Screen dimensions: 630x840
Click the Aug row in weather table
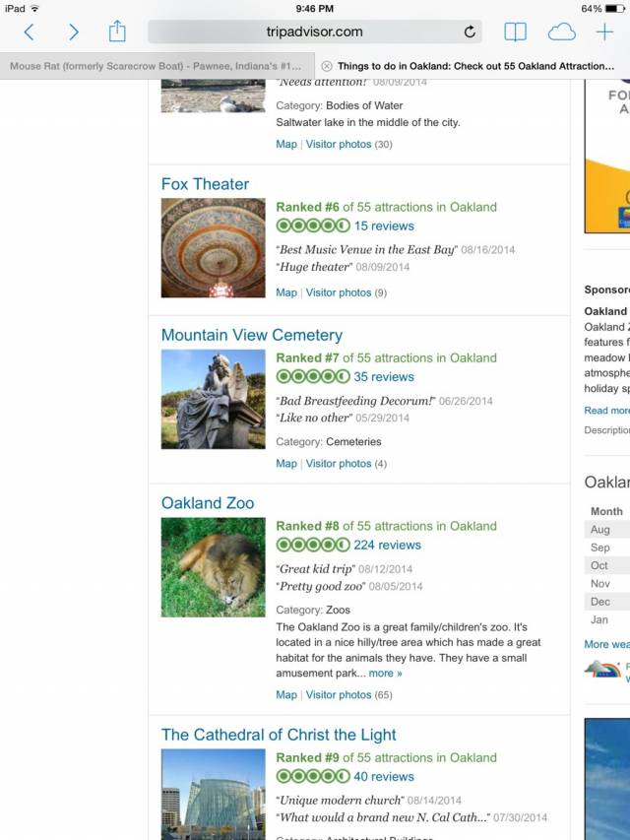point(607,529)
